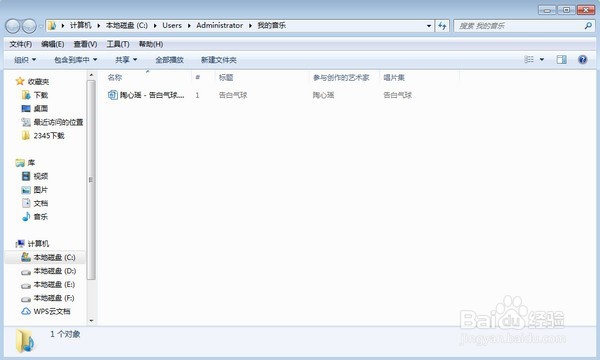This screenshot has height=360, width=600.
Task: Click the 告白气球 title cell
Action: point(233,95)
